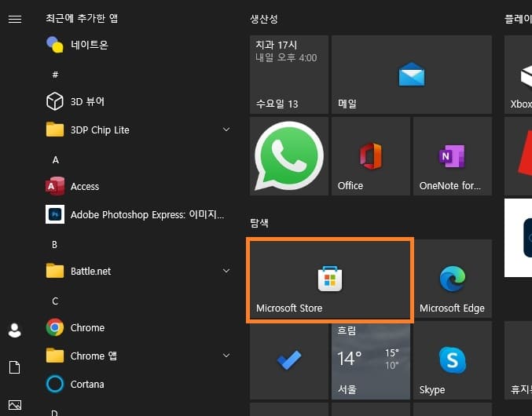Open the 메일 tile
Screen dimensions: 532x416
point(412,75)
